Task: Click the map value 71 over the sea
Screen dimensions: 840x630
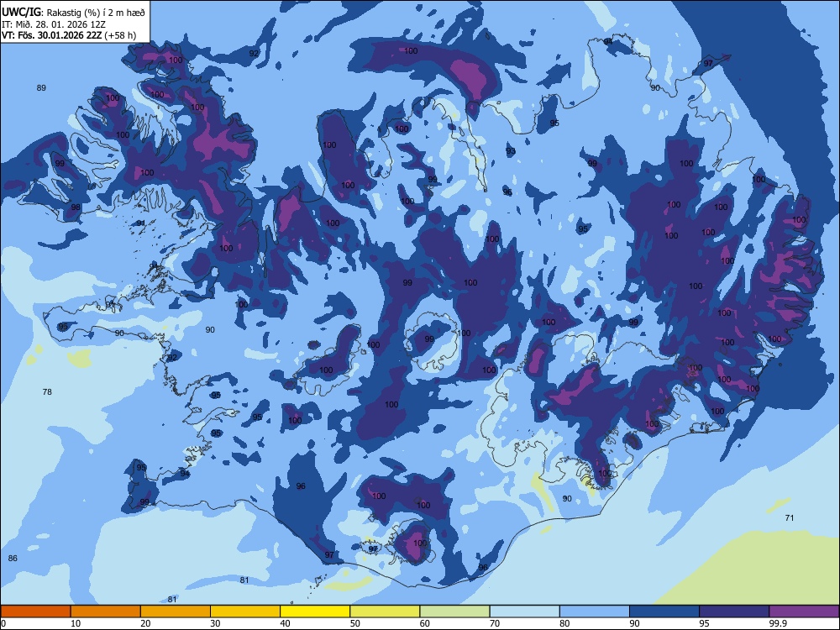Action: click(789, 517)
